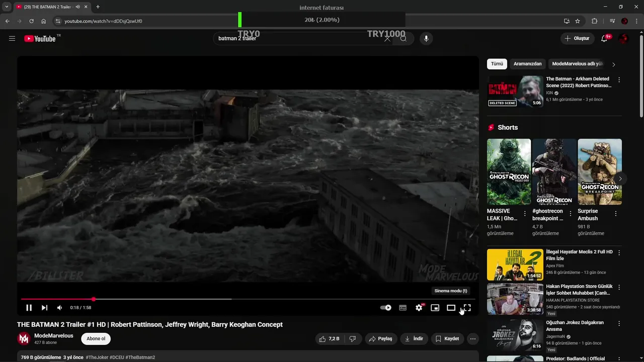Pause the video

coord(29,308)
